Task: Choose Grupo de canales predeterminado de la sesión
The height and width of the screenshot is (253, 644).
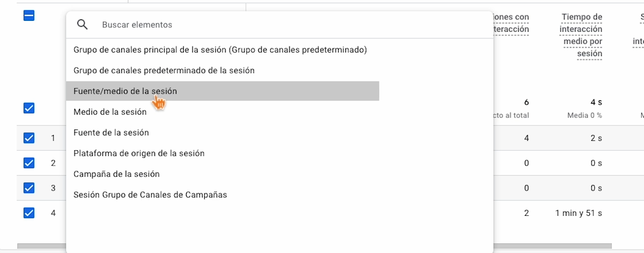Action: (164, 70)
